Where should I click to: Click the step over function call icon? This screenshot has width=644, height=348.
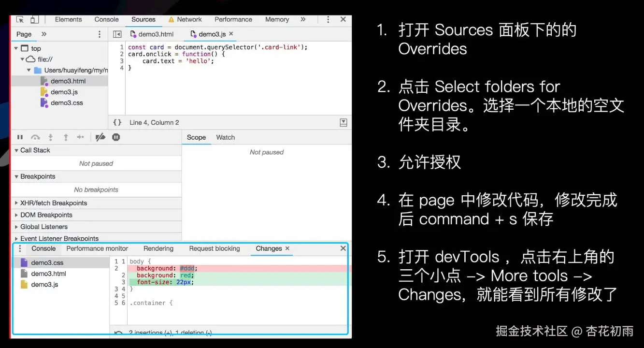(35, 138)
